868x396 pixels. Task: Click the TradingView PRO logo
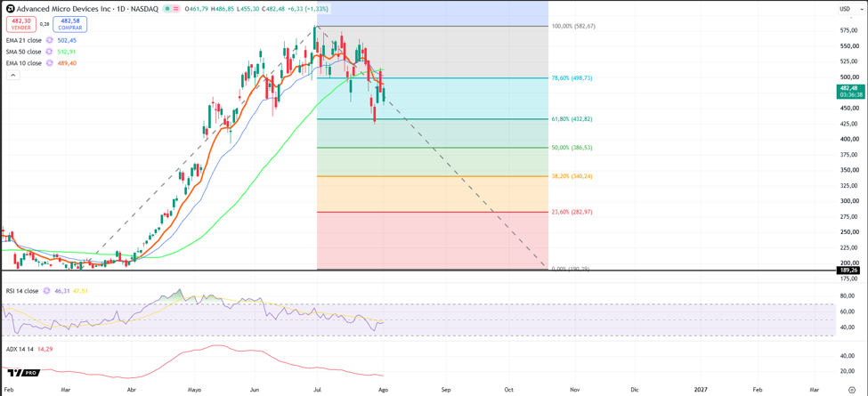pyautogui.click(x=24, y=373)
